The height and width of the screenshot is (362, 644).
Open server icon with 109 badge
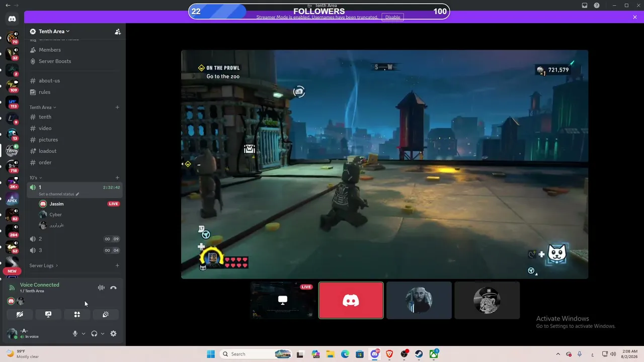(x=12, y=86)
